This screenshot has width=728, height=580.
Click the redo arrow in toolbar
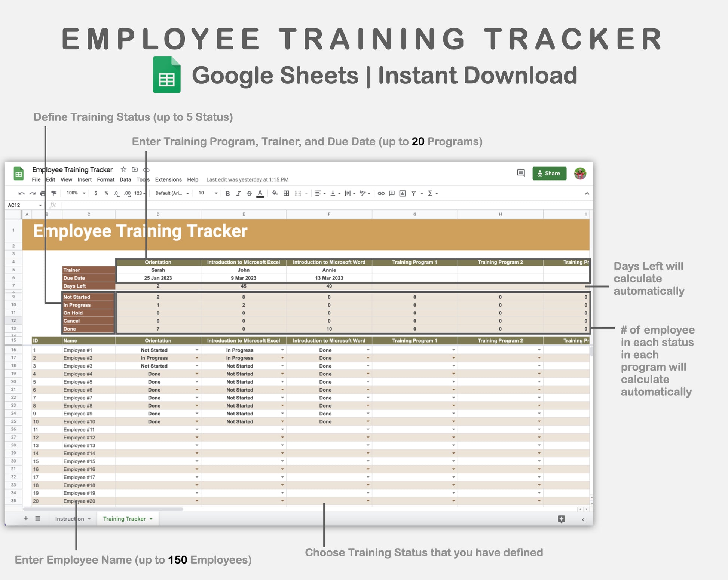coord(33,193)
